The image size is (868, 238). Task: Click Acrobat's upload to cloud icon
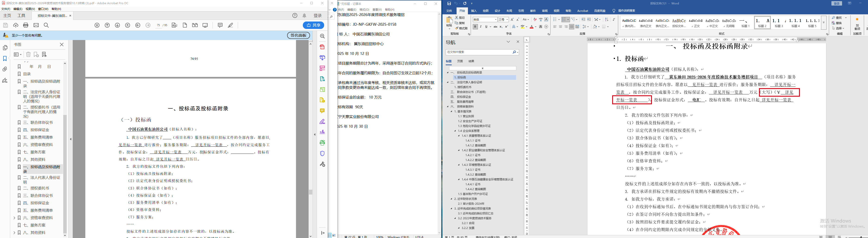coord(16,25)
